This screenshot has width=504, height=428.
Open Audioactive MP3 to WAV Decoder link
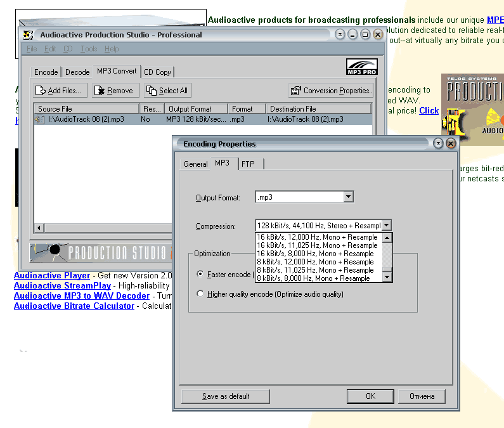(x=82, y=295)
